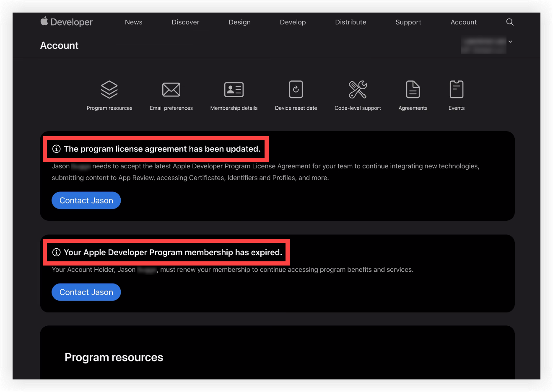This screenshot has height=392, width=553.
Task: Click the 'membership has expired' heading
Action: (173, 253)
